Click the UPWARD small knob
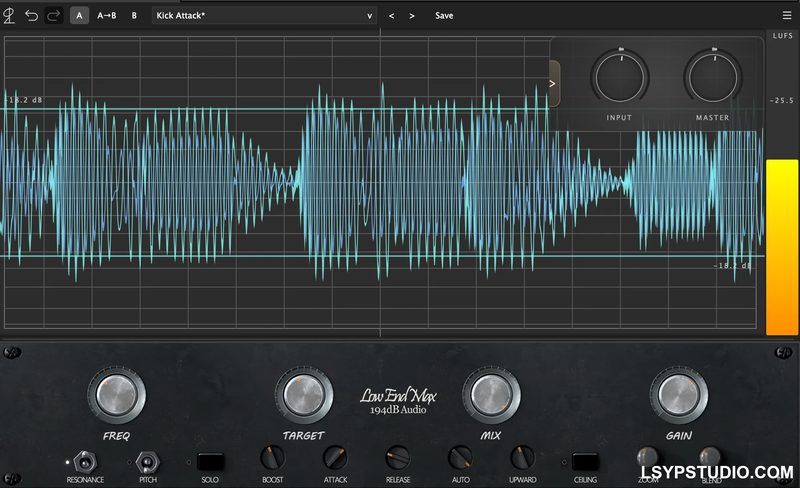The width and height of the screenshot is (800, 488). click(522, 457)
